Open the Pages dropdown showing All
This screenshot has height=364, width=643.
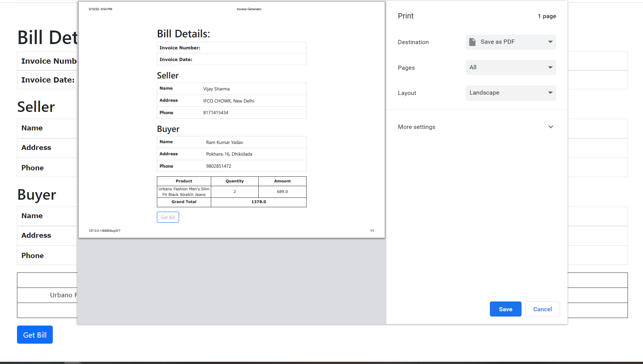click(511, 67)
